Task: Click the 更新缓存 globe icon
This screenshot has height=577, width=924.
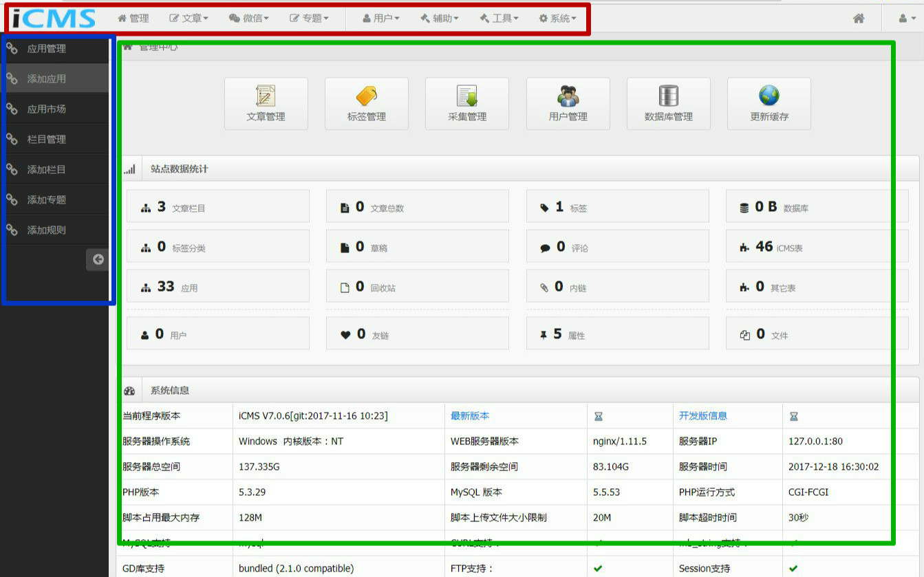Action: click(x=769, y=96)
